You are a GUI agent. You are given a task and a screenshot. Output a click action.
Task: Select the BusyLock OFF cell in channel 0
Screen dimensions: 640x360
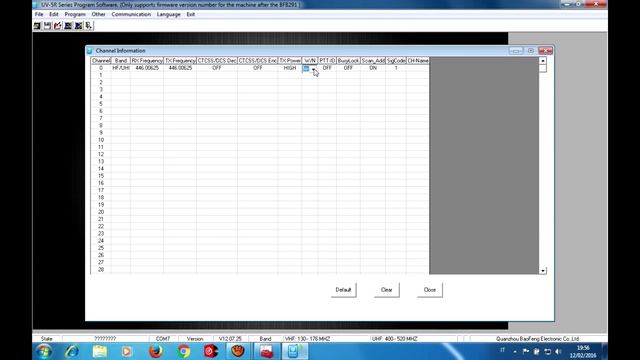349,68
